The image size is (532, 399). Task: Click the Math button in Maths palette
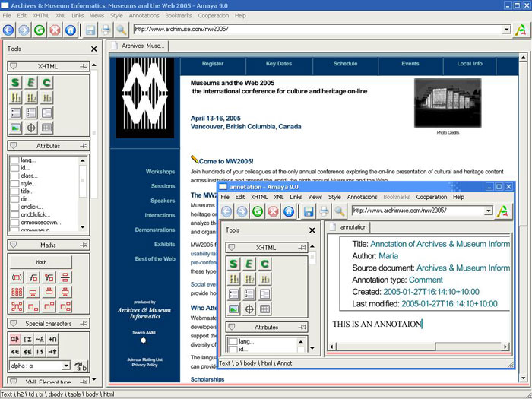pyautogui.click(x=41, y=262)
